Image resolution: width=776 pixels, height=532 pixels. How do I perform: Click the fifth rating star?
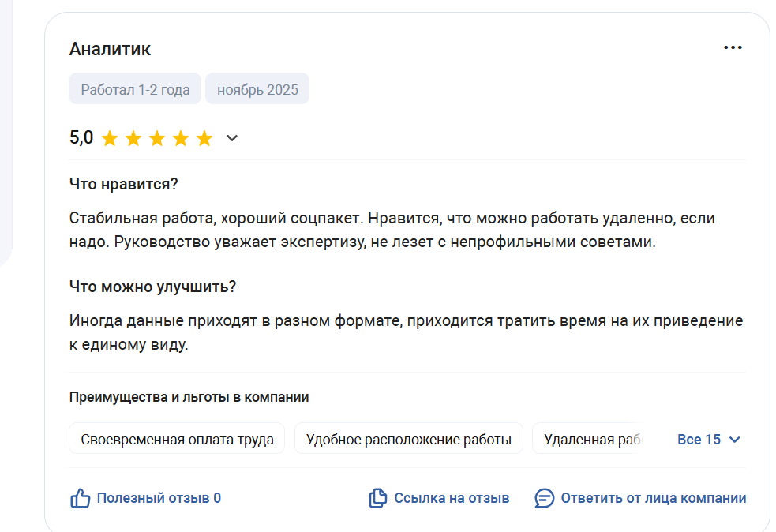point(204,139)
